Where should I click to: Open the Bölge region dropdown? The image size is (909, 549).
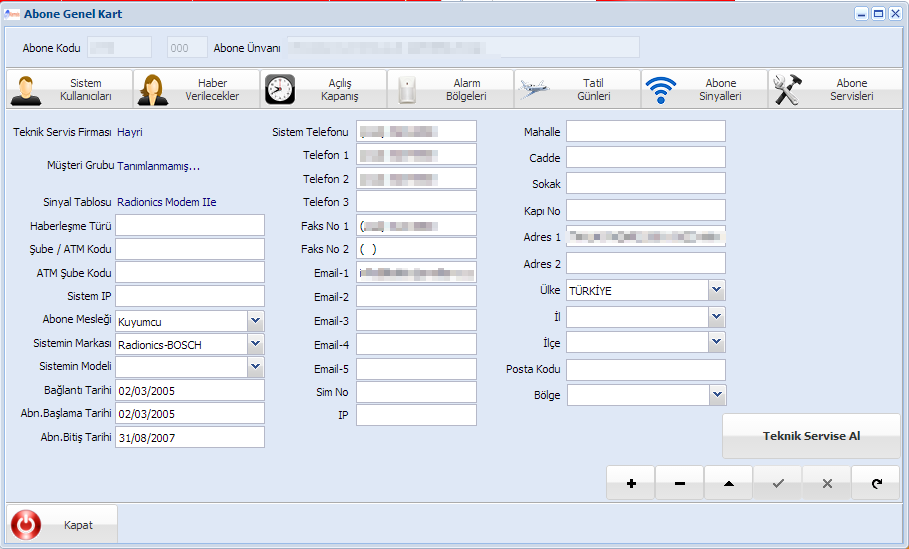coord(717,395)
